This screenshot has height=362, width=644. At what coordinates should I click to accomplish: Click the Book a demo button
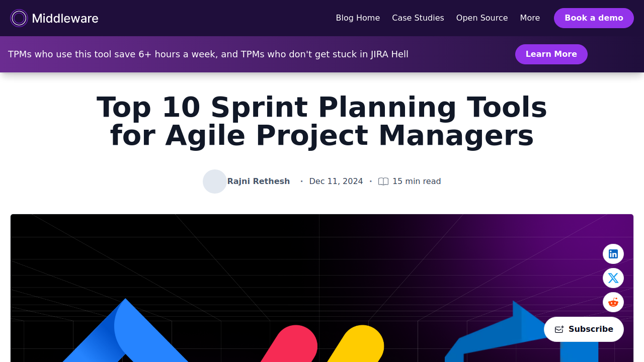coord(594,18)
